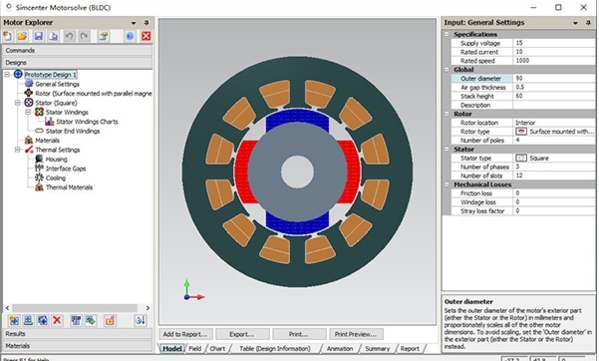
Task: Click the orange lock design icon
Action: coord(110,320)
